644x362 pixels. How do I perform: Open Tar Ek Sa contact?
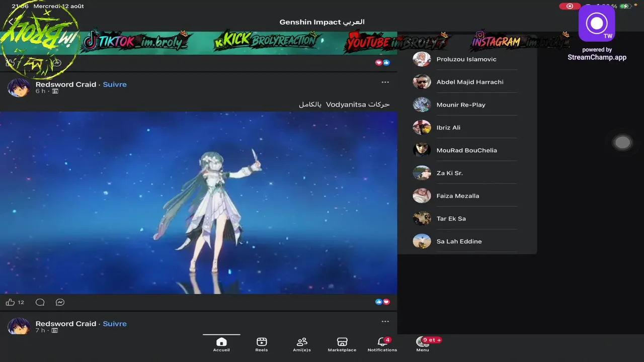[465, 219]
